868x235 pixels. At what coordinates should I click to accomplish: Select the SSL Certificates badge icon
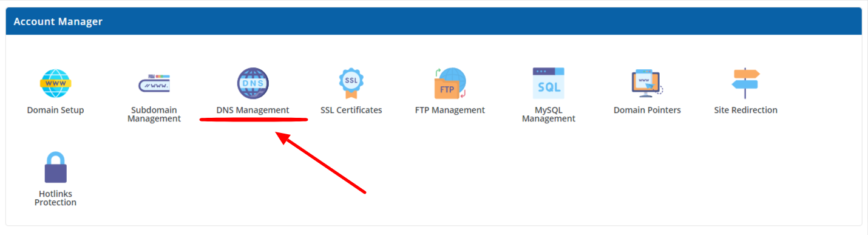click(x=351, y=84)
